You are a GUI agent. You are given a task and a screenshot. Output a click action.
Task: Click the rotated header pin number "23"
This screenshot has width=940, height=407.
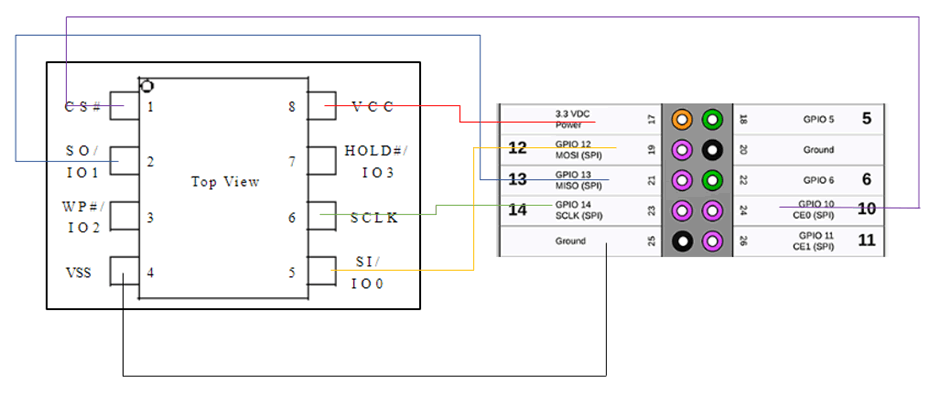point(652,211)
